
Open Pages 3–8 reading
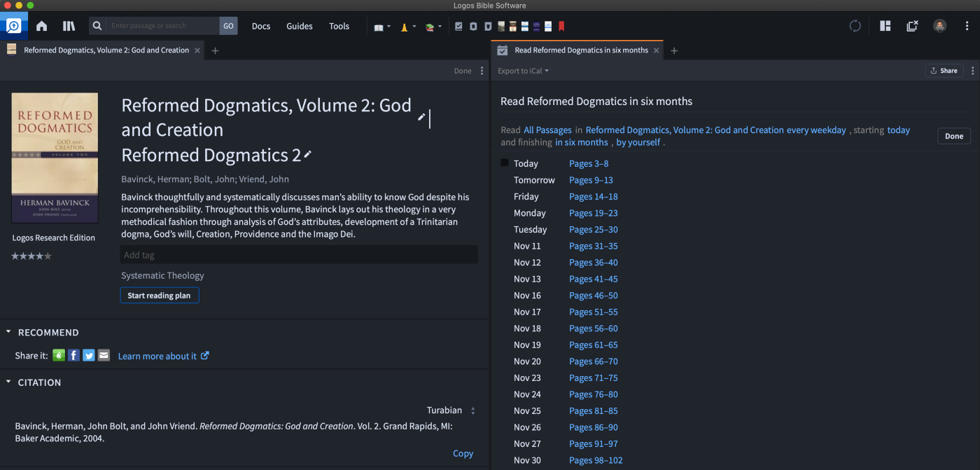point(589,163)
